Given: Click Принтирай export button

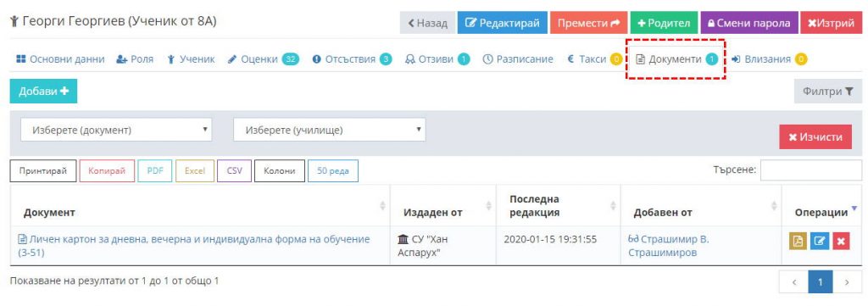Looking at the screenshot, I should [x=42, y=171].
